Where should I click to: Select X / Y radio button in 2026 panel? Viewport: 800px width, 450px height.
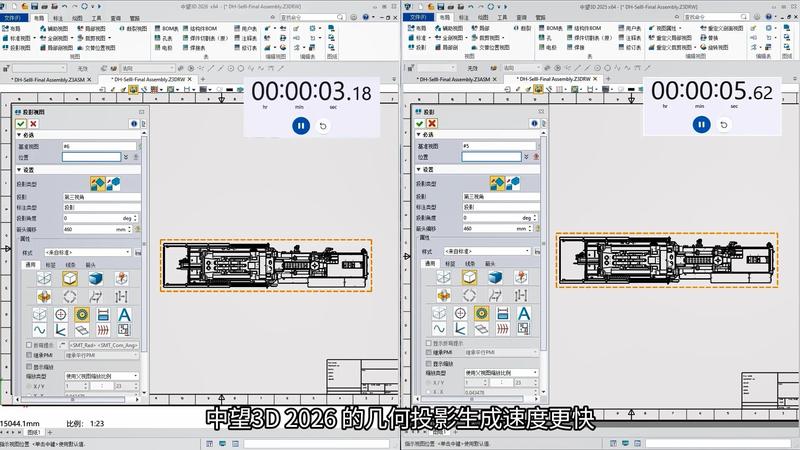(29, 386)
